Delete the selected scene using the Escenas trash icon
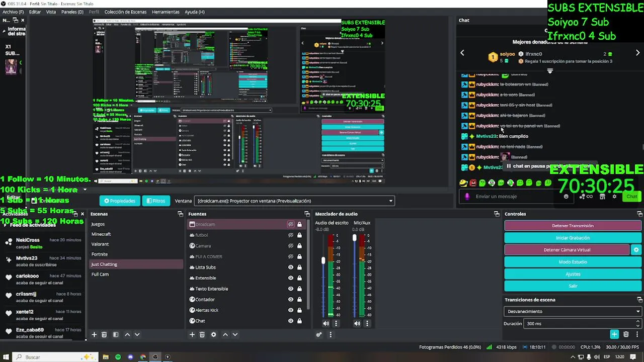Screen dimensions: 644x362 click(104, 334)
